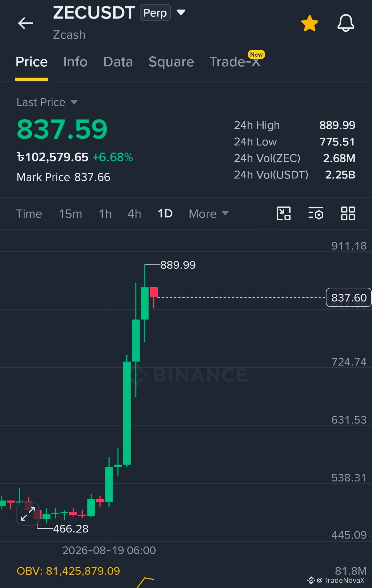Open chart indicator settings icon
This screenshot has height=588, width=372.
tap(316, 213)
